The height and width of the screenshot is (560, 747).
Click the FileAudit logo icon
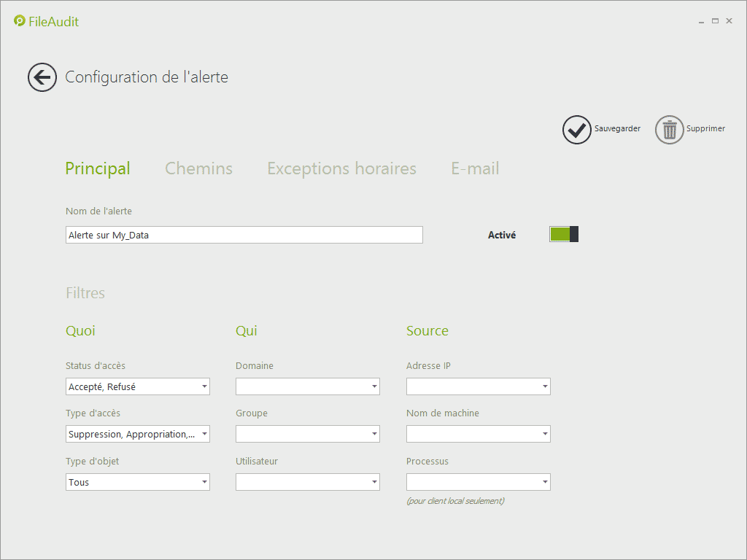point(20,21)
